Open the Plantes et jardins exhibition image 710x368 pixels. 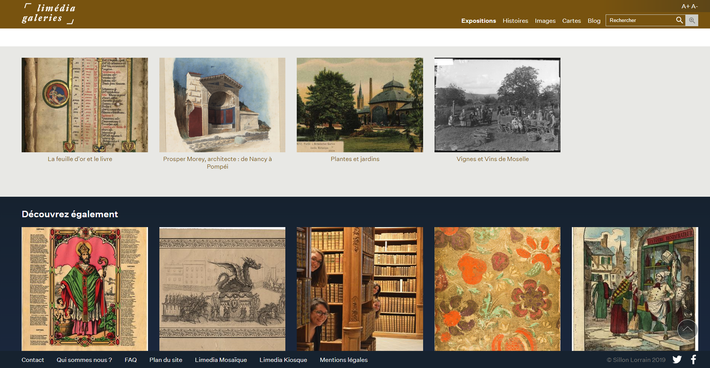[x=360, y=105]
